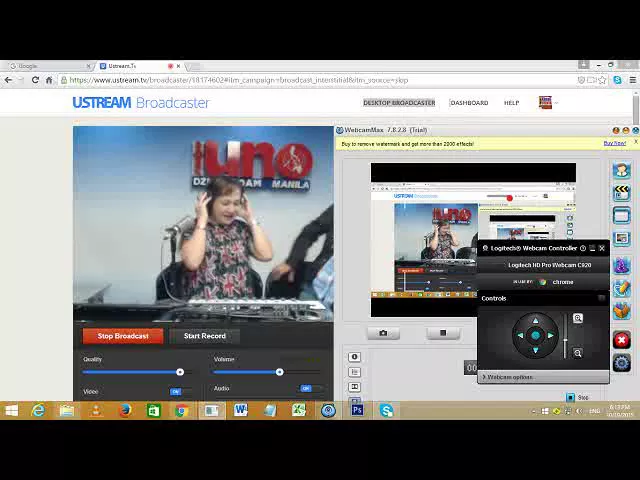Click the Start Record button
Screen dimensions: 640x480
(204, 336)
